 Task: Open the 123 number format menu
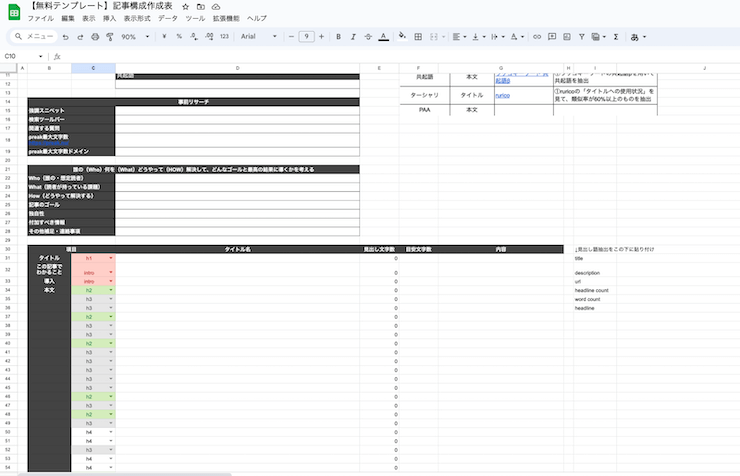[224, 36]
